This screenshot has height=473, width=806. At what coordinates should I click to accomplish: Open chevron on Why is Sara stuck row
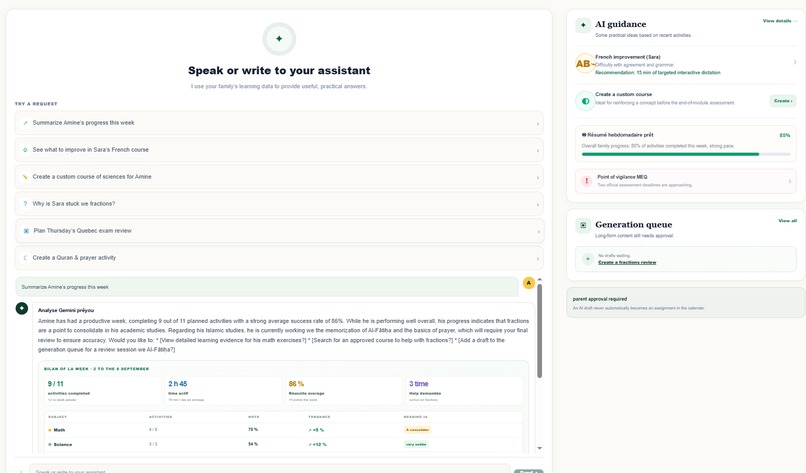coord(538,205)
